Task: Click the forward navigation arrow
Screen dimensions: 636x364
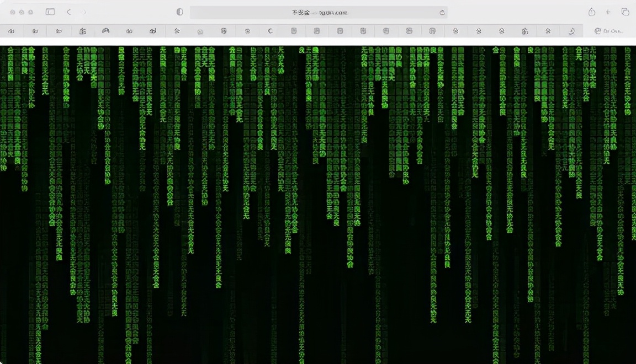Action: click(84, 12)
